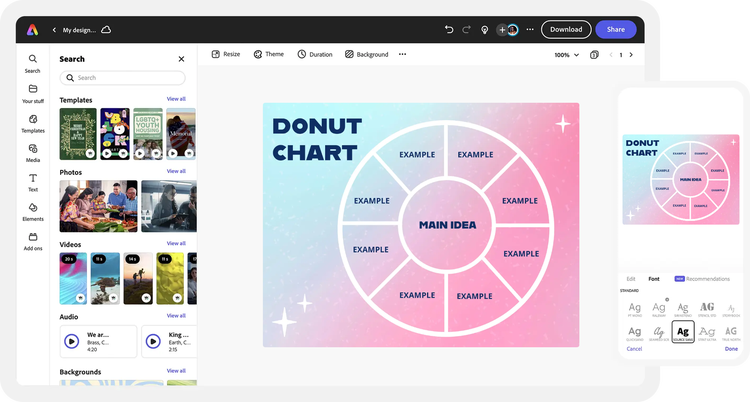Select the yellow 11 s video thumbnail

170,279
